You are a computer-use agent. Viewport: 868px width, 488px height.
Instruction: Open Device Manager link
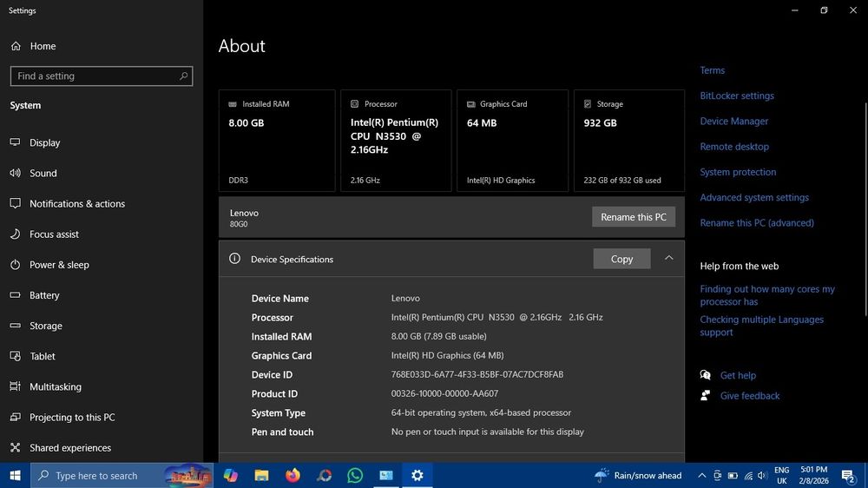click(734, 122)
